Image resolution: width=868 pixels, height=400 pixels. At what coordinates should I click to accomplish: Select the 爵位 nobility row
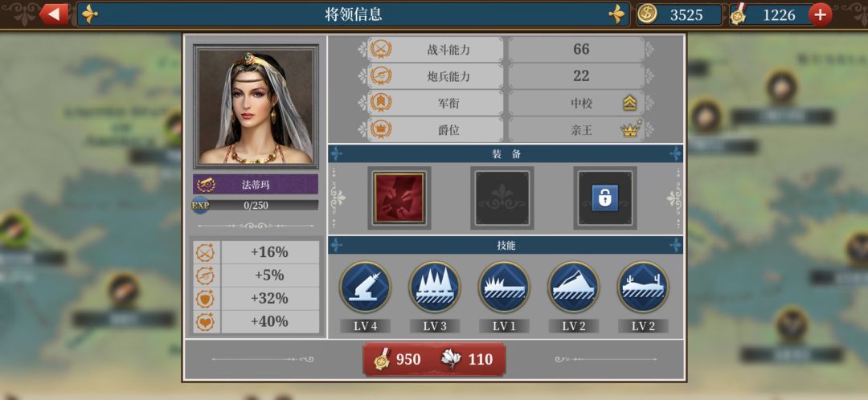(x=506, y=130)
